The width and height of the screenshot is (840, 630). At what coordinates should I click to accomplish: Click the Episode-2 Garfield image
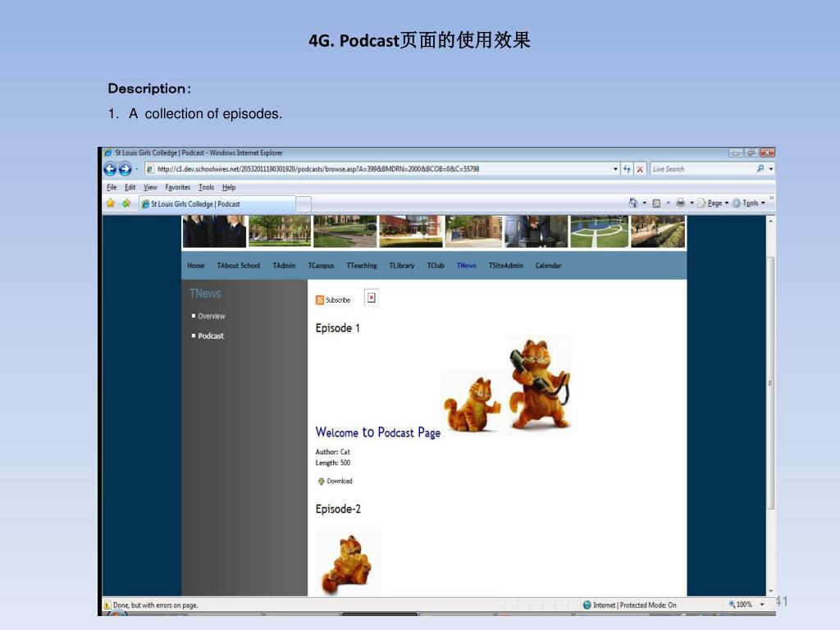point(349,561)
